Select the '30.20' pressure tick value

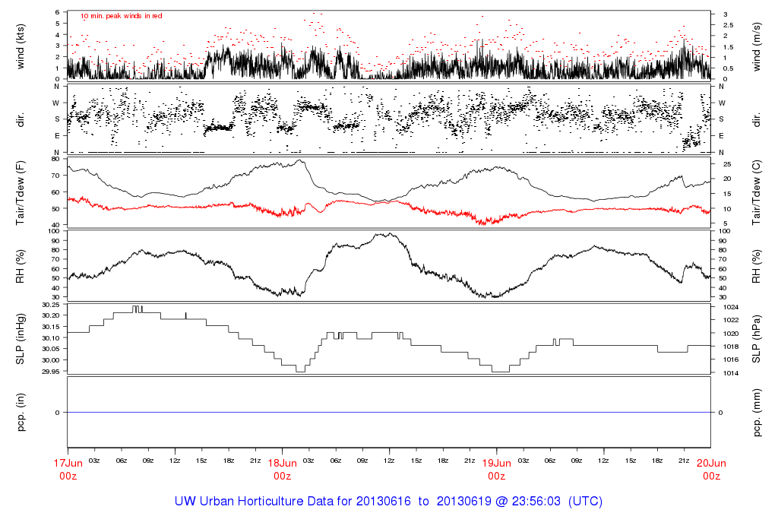[x=51, y=315]
